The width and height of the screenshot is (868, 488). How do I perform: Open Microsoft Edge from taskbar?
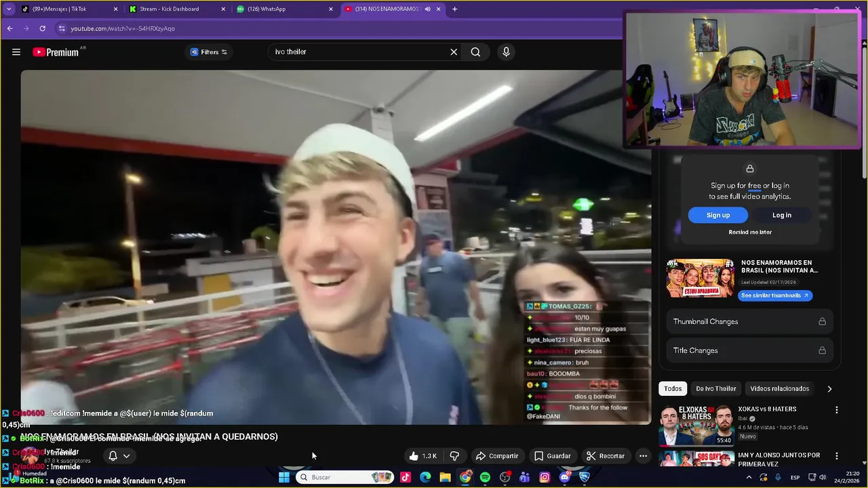425,477
